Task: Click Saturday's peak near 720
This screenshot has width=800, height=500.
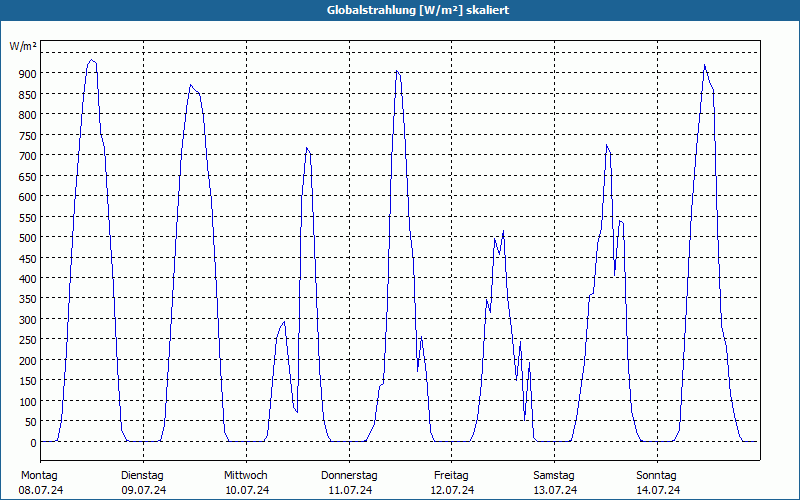Action: [x=607, y=145]
